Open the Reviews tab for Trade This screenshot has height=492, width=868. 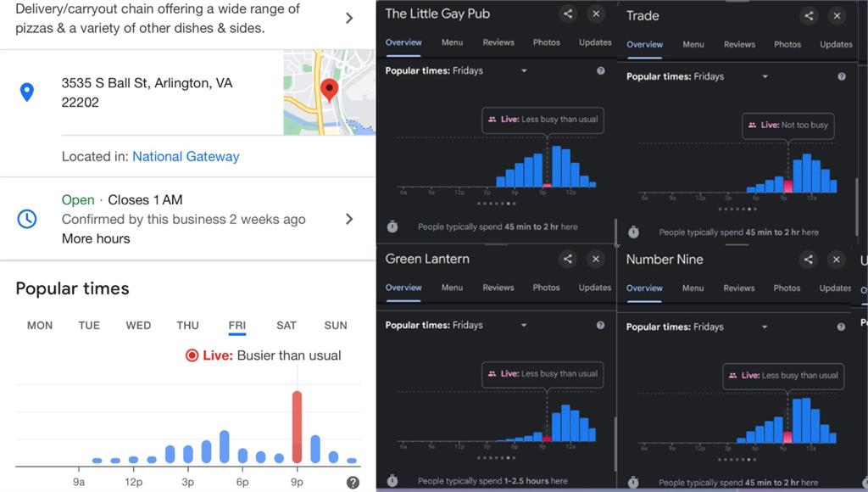[739, 45]
